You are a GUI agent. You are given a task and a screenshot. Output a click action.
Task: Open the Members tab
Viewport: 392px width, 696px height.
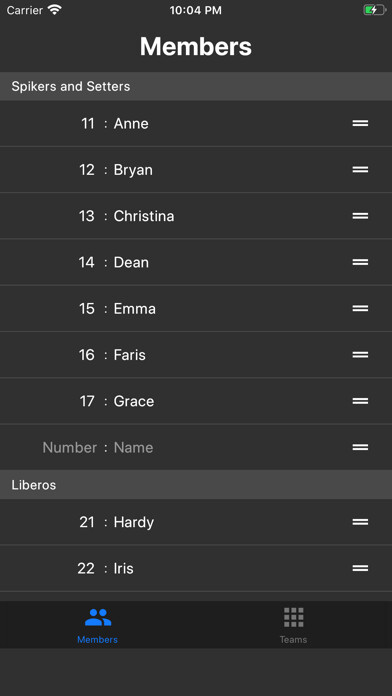[98, 625]
